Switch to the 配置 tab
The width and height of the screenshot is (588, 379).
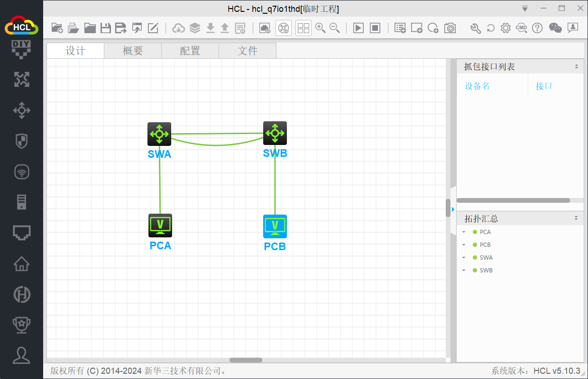coord(190,51)
